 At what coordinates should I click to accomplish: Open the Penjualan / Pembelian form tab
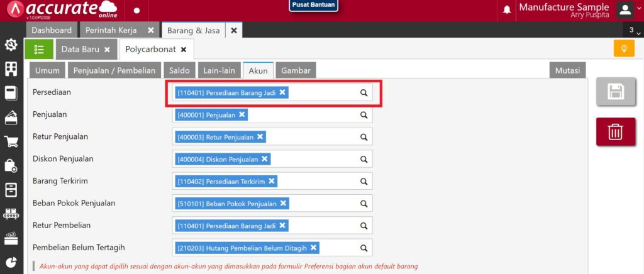[x=114, y=70]
